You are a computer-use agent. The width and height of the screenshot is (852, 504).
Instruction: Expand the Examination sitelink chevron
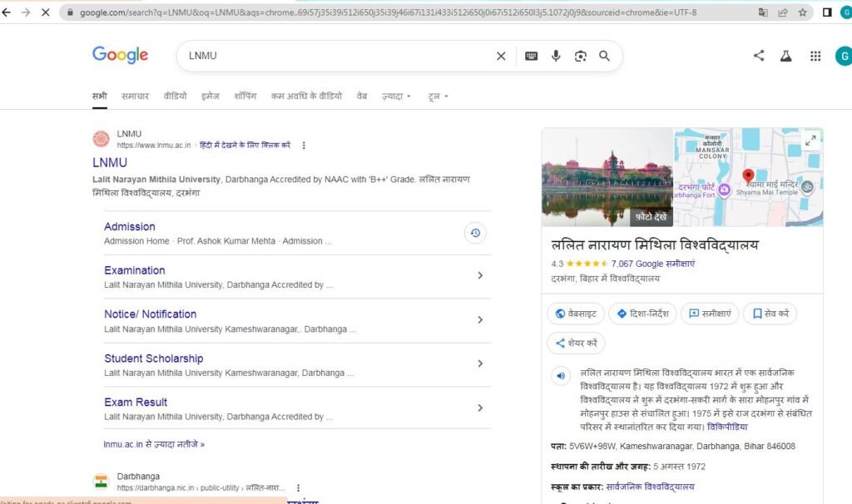tap(480, 276)
